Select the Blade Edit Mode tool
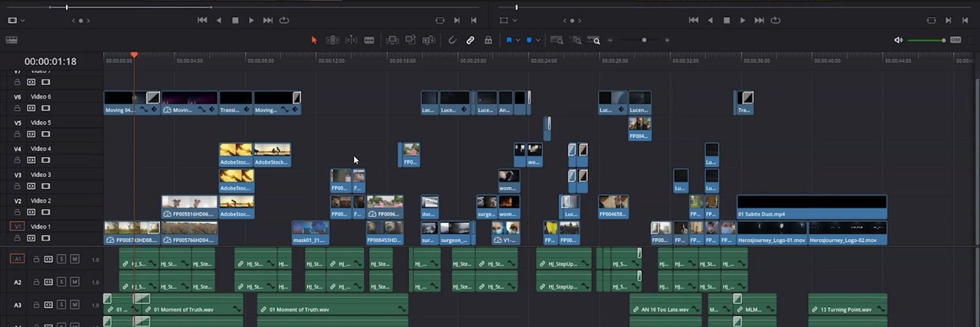The width and height of the screenshot is (980, 327). 369,40
